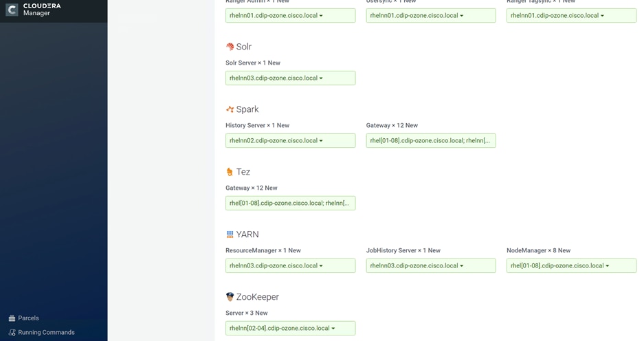This screenshot has width=644, height=341.
Task: Open Ranger Tagsync host dropdown rhelnn01
Action: coord(571,16)
